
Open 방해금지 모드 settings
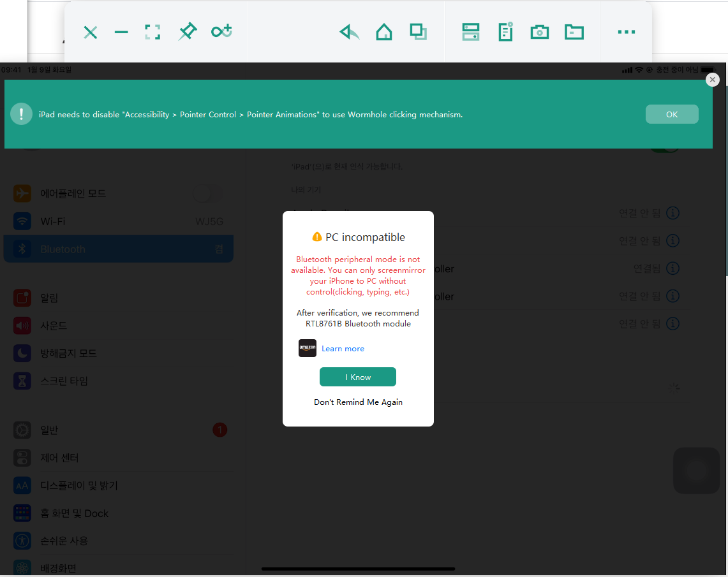click(119, 353)
